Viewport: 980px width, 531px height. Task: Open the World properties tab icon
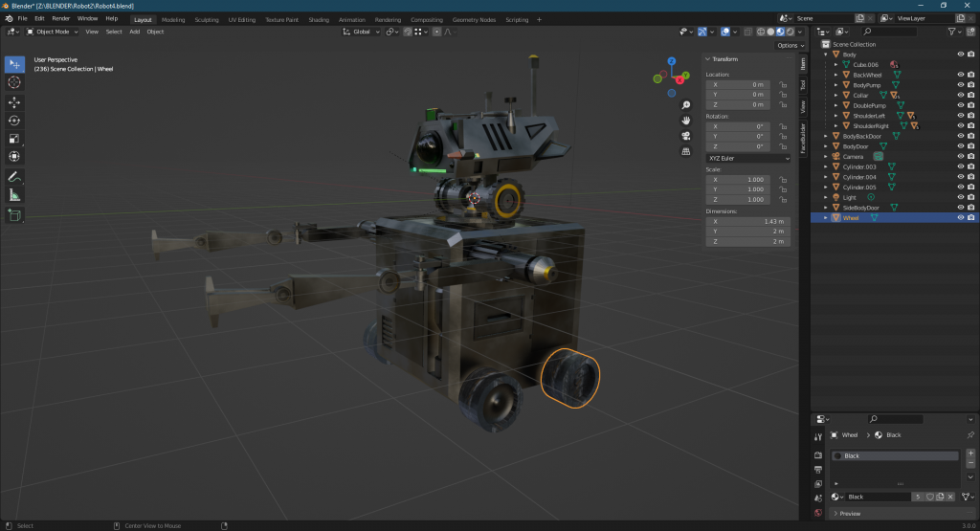[x=818, y=513]
